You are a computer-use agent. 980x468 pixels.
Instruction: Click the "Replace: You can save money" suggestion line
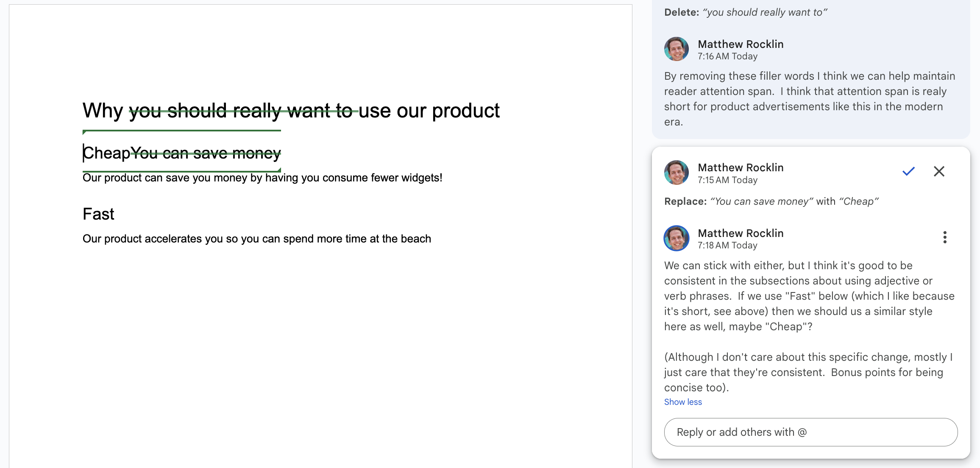pyautogui.click(x=771, y=201)
